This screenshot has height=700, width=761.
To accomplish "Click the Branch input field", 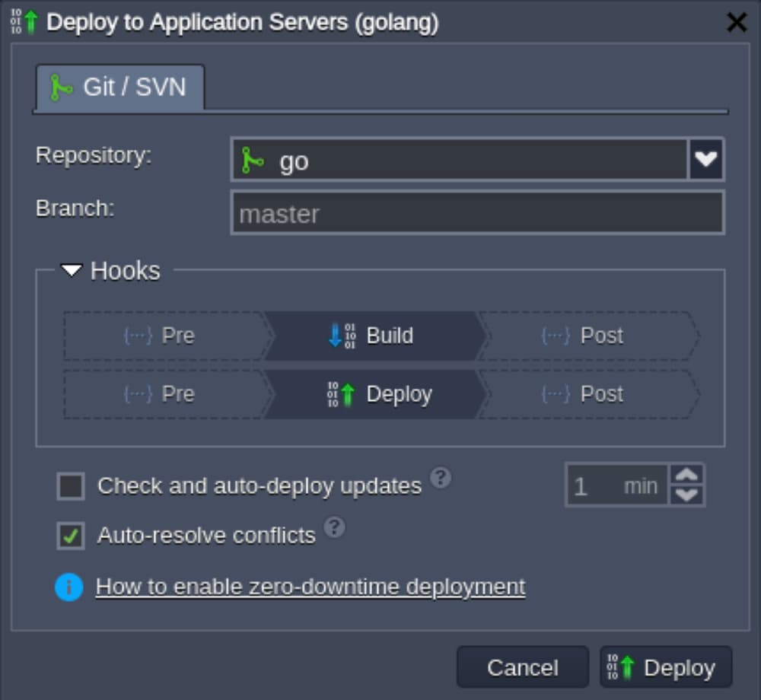I will click(x=477, y=213).
